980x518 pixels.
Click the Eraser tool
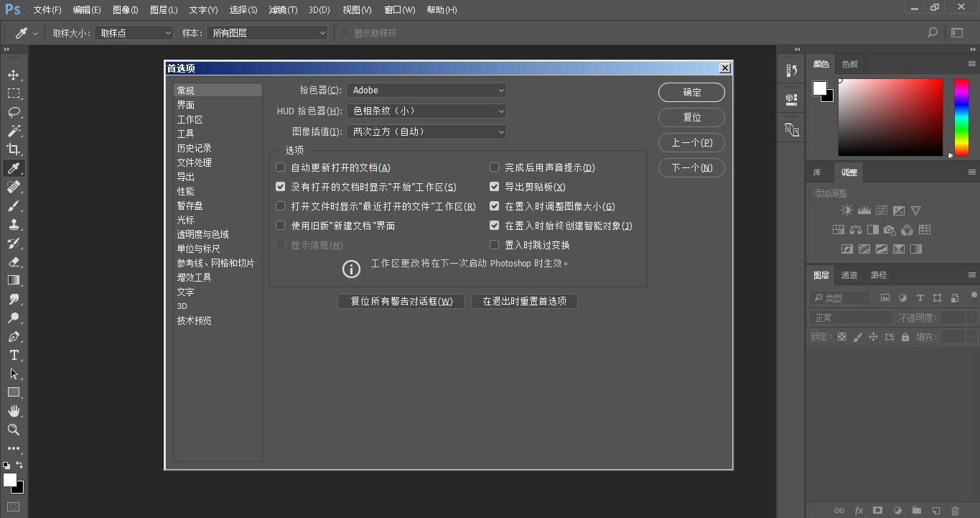pyautogui.click(x=14, y=262)
